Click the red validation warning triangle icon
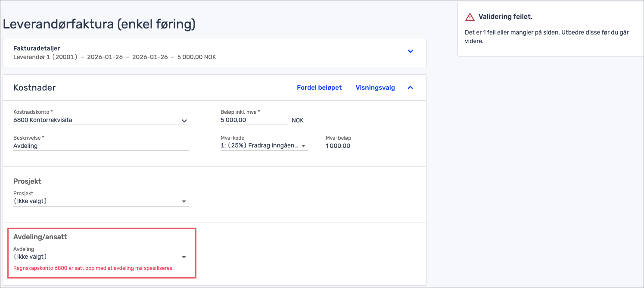 pyautogui.click(x=470, y=17)
